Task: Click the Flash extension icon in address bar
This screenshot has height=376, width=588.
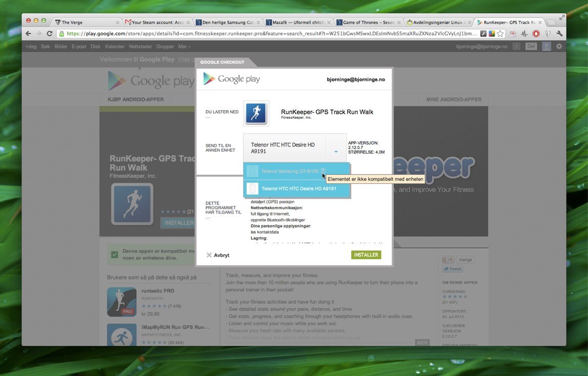Action: click(483, 34)
